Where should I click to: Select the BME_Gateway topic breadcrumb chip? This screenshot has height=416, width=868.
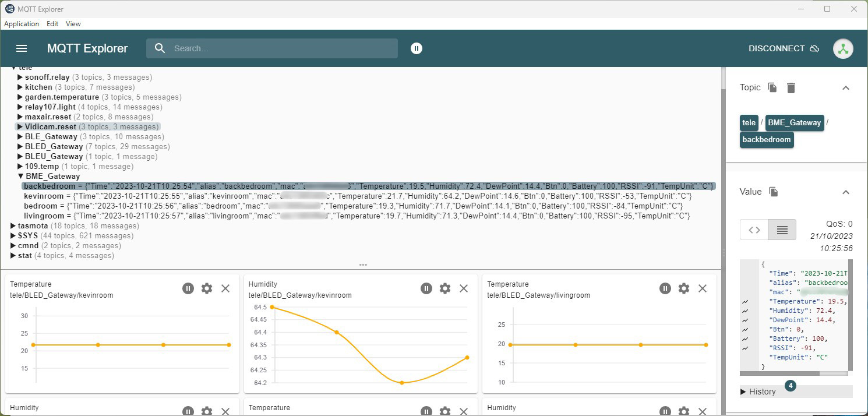pyautogui.click(x=794, y=122)
